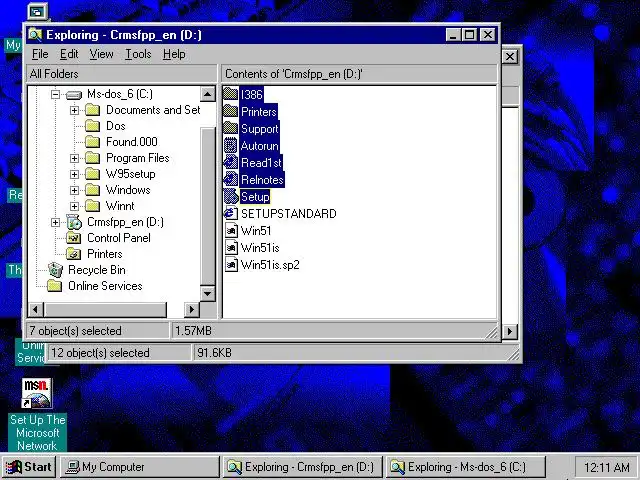Click the SETUPSTANDARD file icon
Screen dimensions: 640x480
231,213
